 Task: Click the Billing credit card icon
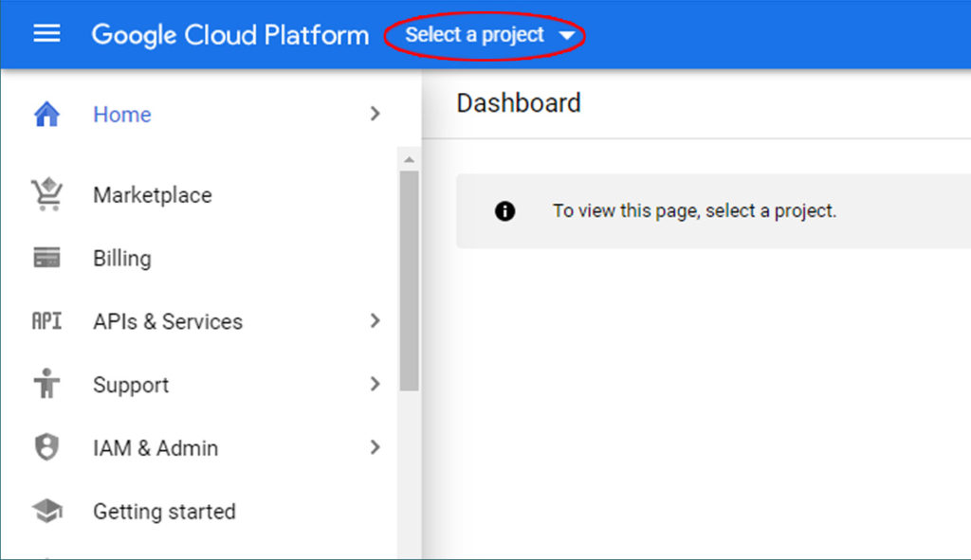click(x=46, y=258)
